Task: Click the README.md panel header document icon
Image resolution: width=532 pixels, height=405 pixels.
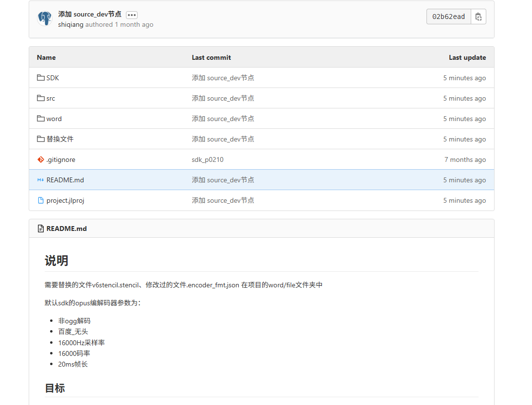Action: [41, 229]
